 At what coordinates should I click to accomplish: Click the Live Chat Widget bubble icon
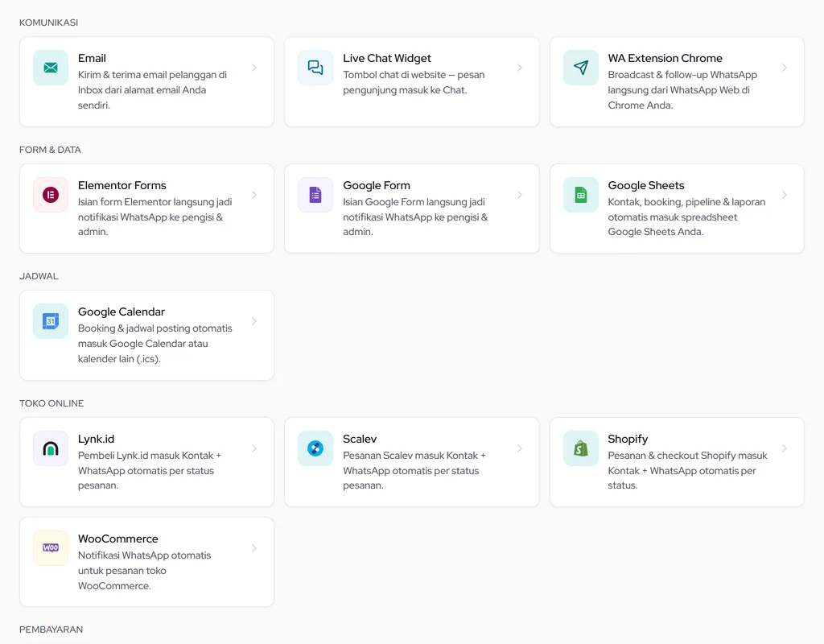pyautogui.click(x=315, y=68)
